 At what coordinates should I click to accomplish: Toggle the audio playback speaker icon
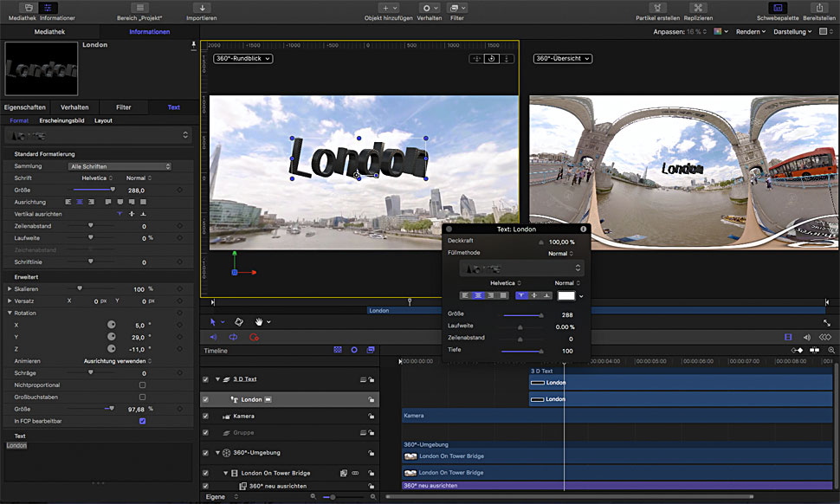coord(213,338)
